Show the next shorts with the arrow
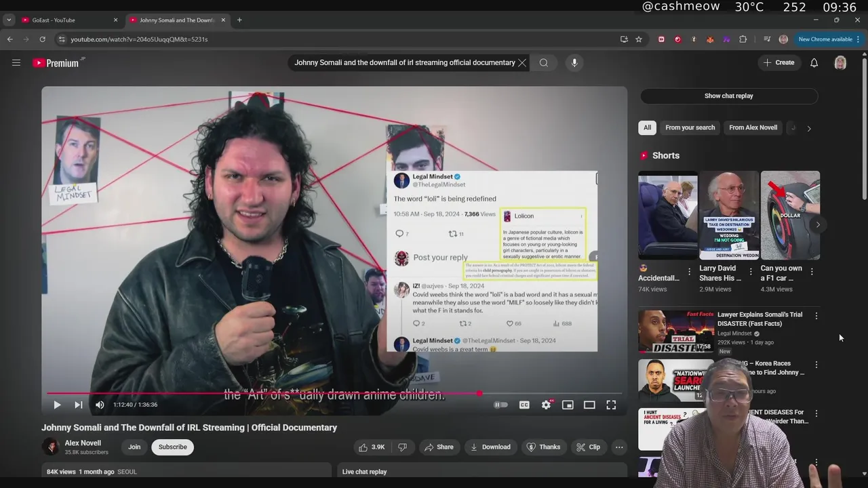The height and width of the screenshot is (488, 868). (x=818, y=224)
